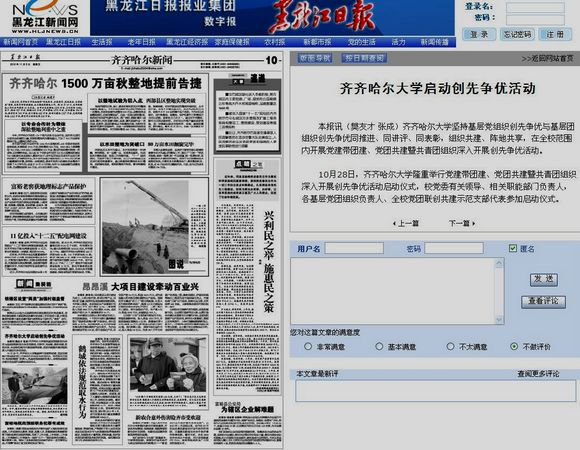
Task: Click the 发送 send button
Action: (543, 279)
